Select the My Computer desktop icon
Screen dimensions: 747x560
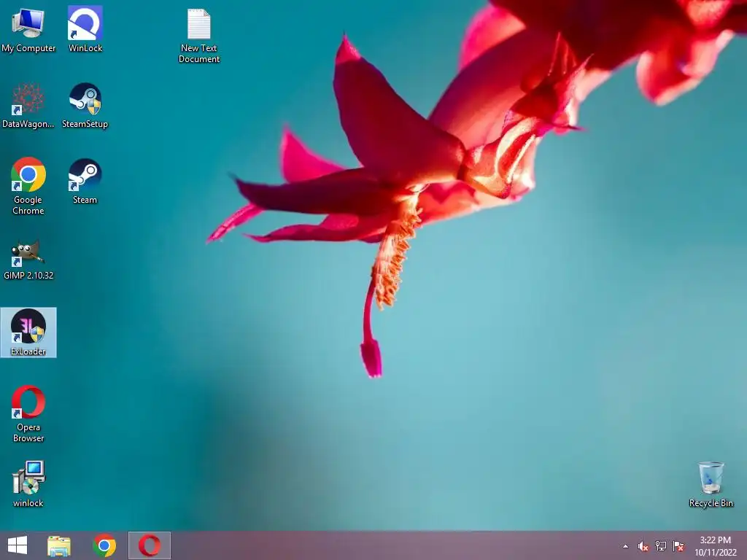click(28, 31)
